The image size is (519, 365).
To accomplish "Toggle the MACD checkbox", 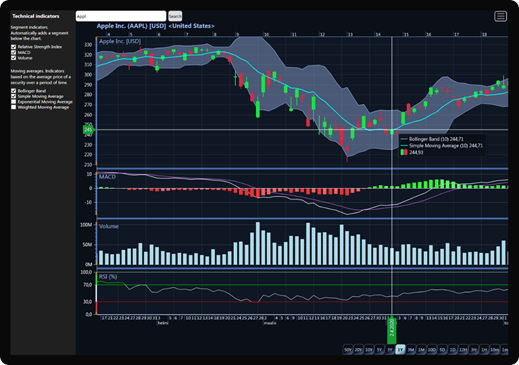I will 14,52.
